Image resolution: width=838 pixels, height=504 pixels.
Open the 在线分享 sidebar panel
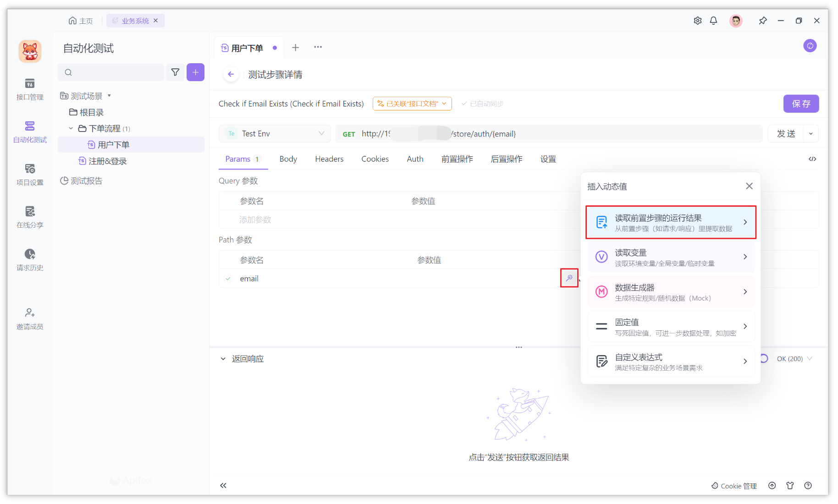[29, 217]
